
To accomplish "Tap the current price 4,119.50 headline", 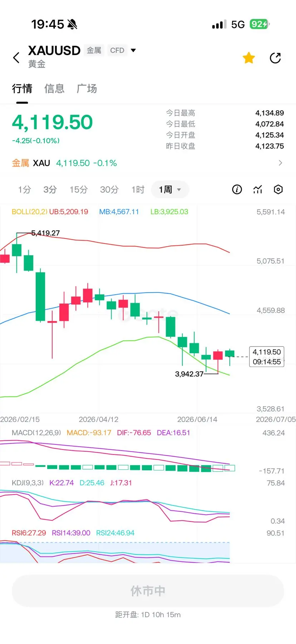I will point(52,122).
